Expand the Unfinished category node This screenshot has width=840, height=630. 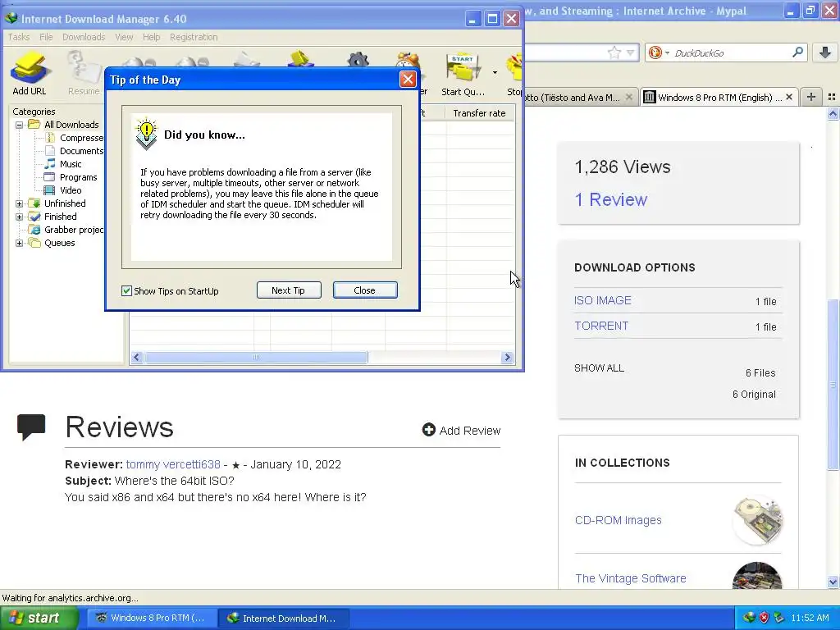(20, 203)
